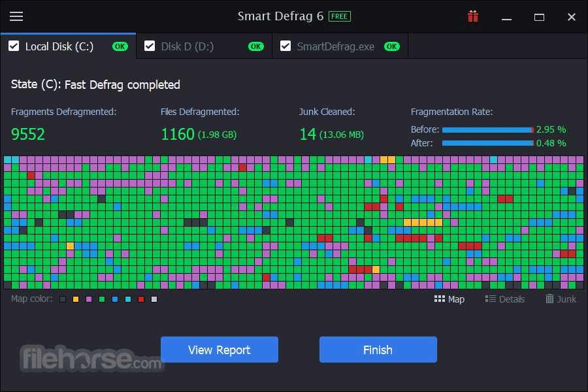Viewport: 588px width, 392px height.
Task: Click the red map color legend swatch
Action: click(141, 299)
